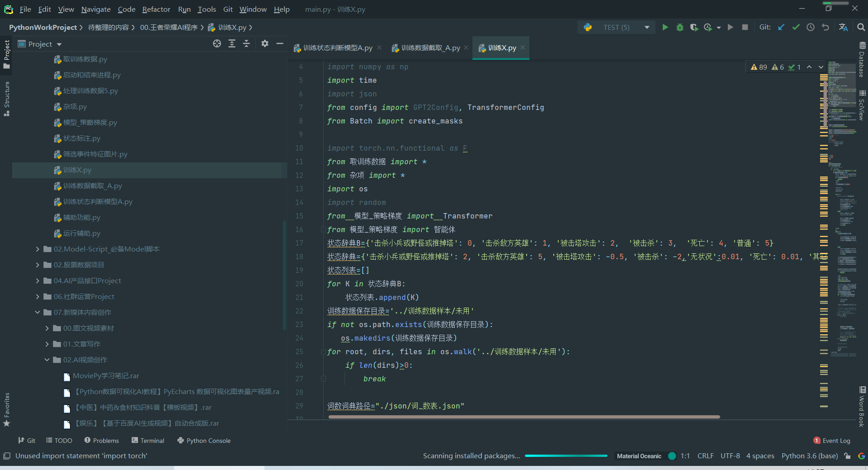Expand all in Project panel
Screen dimensions: 868x470
(232, 43)
